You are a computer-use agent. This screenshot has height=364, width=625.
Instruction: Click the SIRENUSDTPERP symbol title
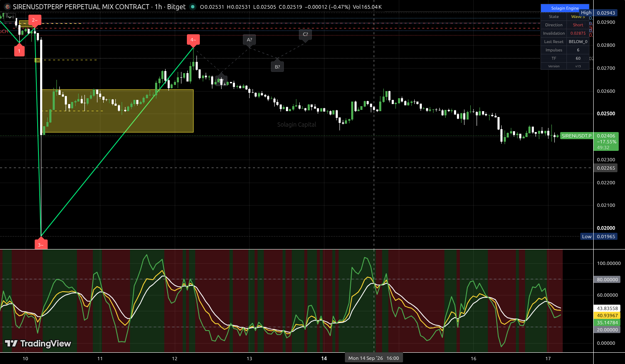[81, 7]
